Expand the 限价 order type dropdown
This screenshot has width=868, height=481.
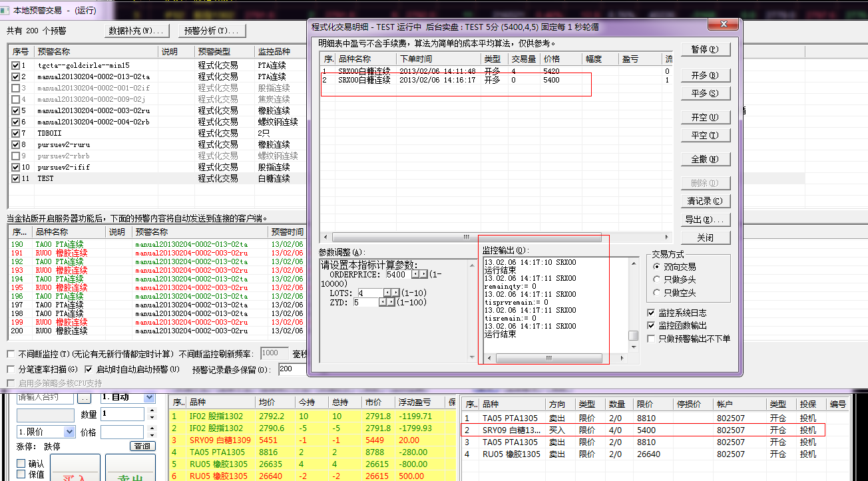(x=69, y=432)
